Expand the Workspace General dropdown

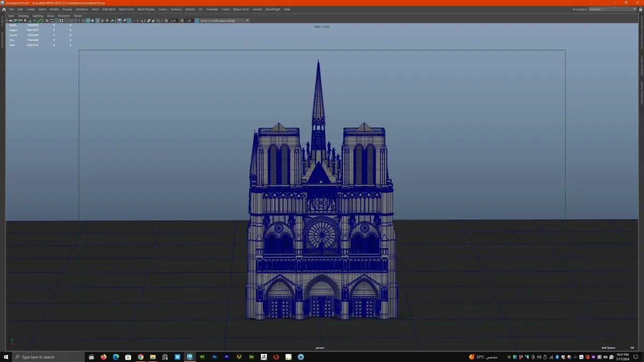(x=612, y=9)
